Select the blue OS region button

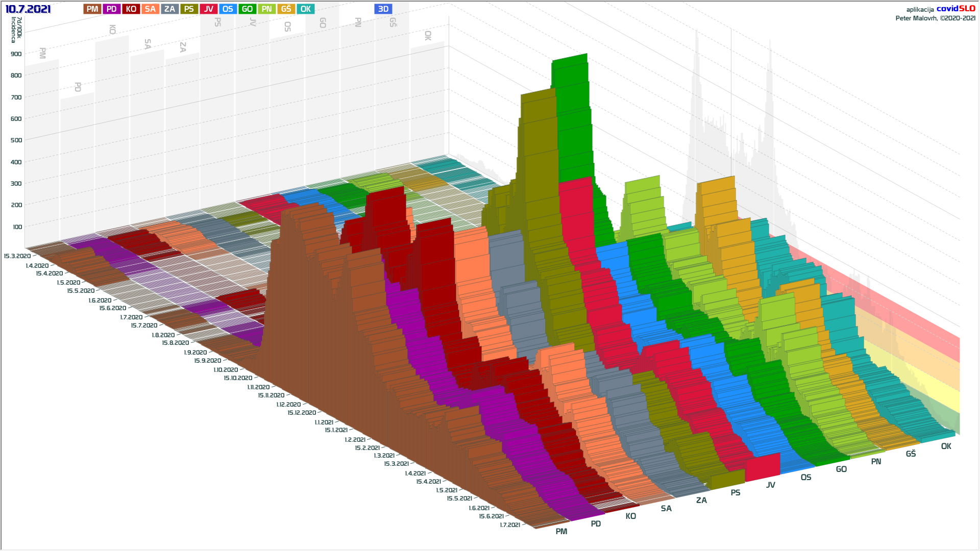pos(228,9)
